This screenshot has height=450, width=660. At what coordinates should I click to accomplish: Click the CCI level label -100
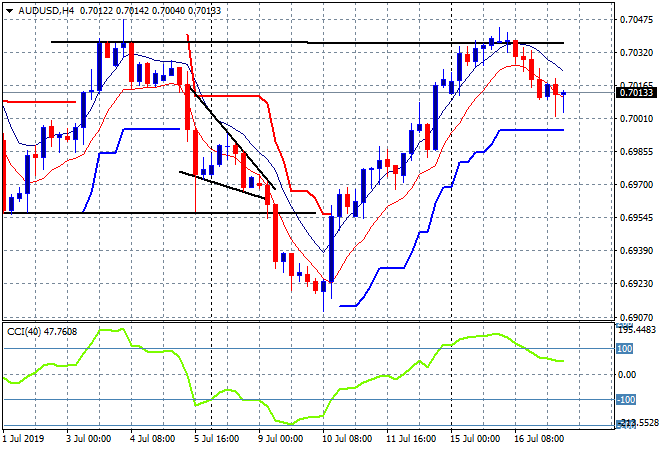(626, 399)
